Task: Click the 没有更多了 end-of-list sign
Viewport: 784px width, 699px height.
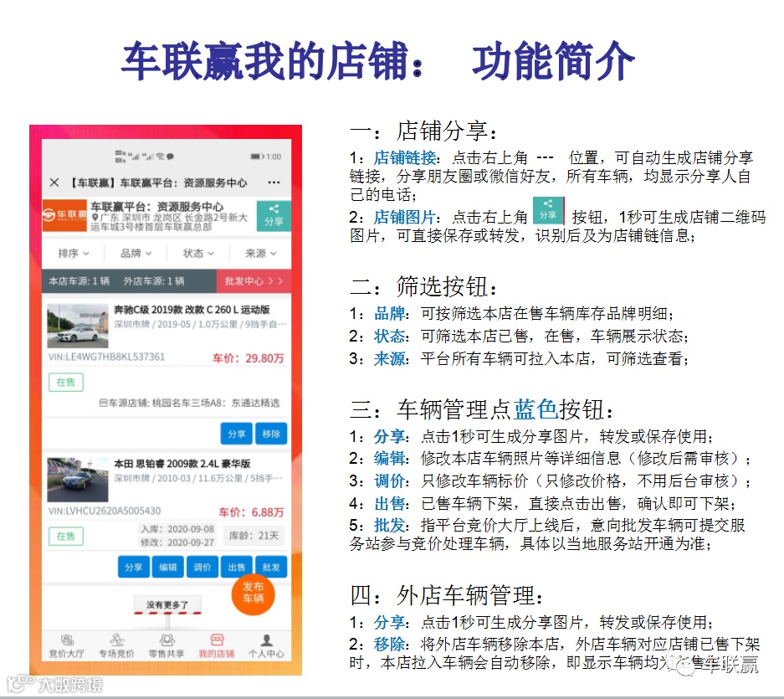Action: point(167,604)
